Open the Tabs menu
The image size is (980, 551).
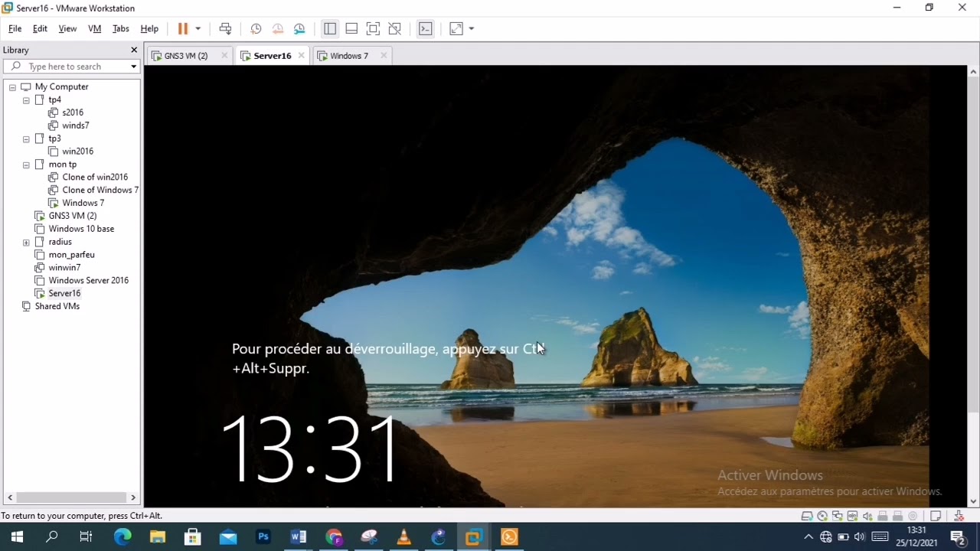point(121,28)
